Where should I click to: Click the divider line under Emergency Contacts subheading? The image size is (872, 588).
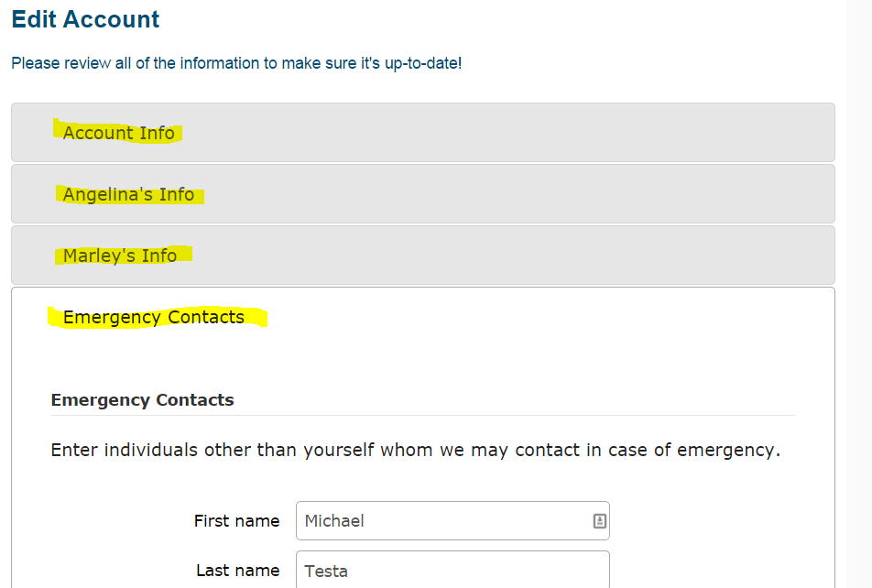pos(421,416)
